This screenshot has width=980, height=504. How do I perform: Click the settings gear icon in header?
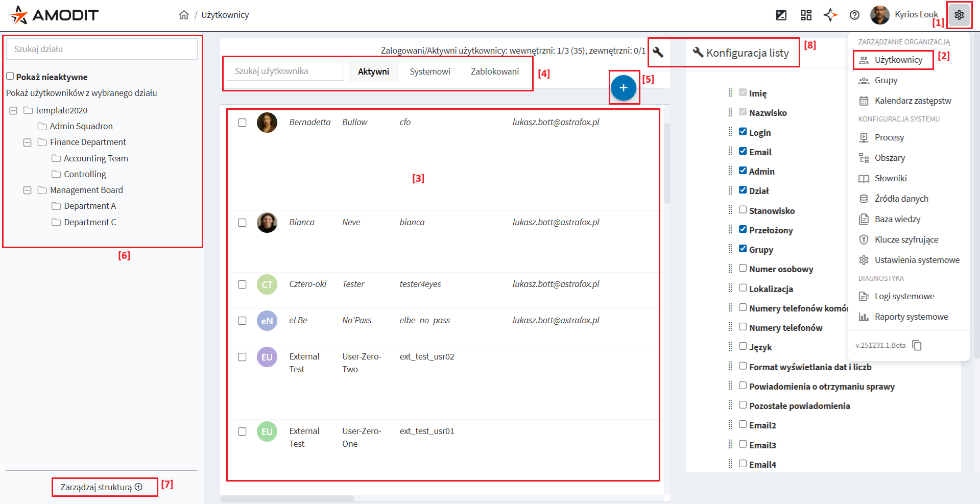pos(959,15)
